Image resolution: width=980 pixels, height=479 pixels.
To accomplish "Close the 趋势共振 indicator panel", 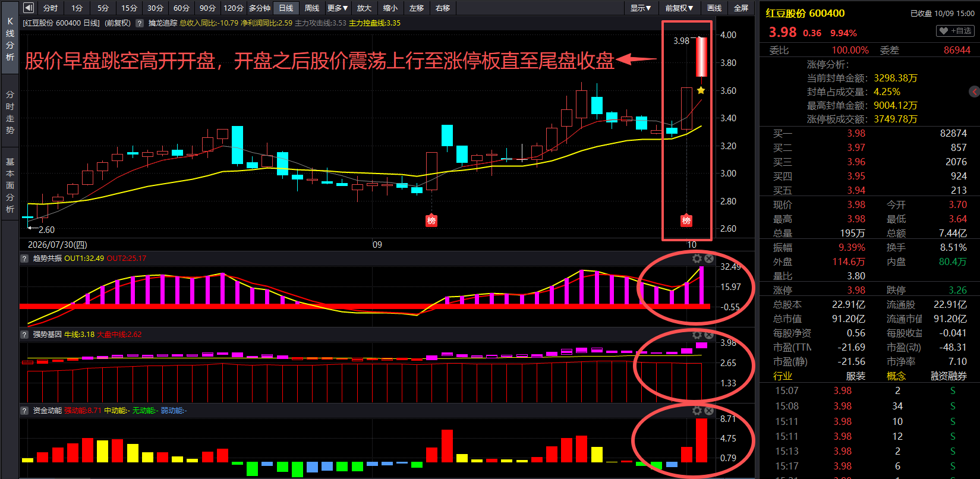I will [709, 259].
